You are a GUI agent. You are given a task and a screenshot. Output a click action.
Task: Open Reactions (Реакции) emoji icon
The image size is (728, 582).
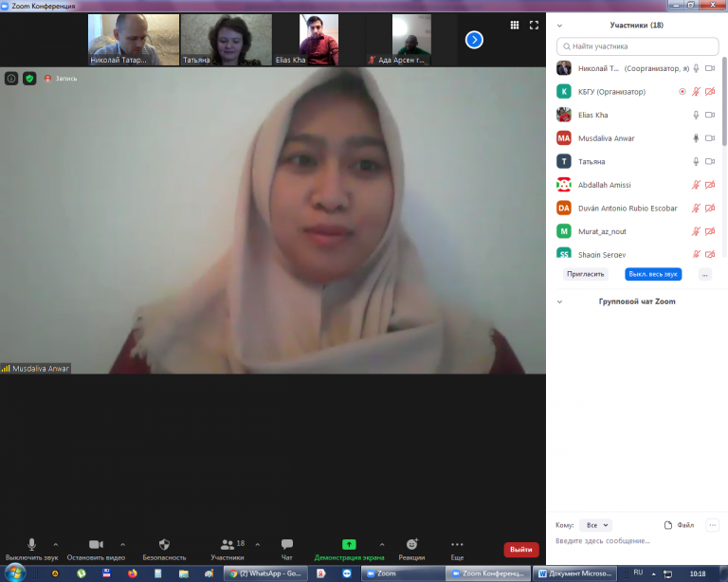[411, 545]
